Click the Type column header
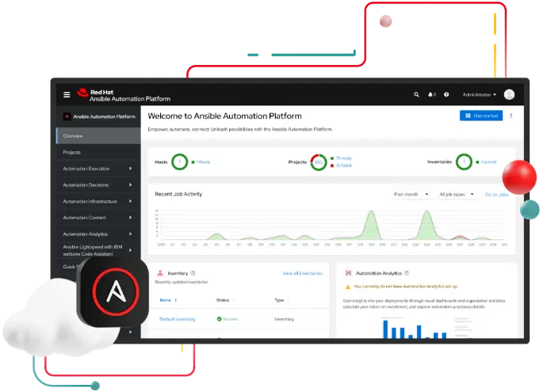The height and width of the screenshot is (392, 547). 279,300
